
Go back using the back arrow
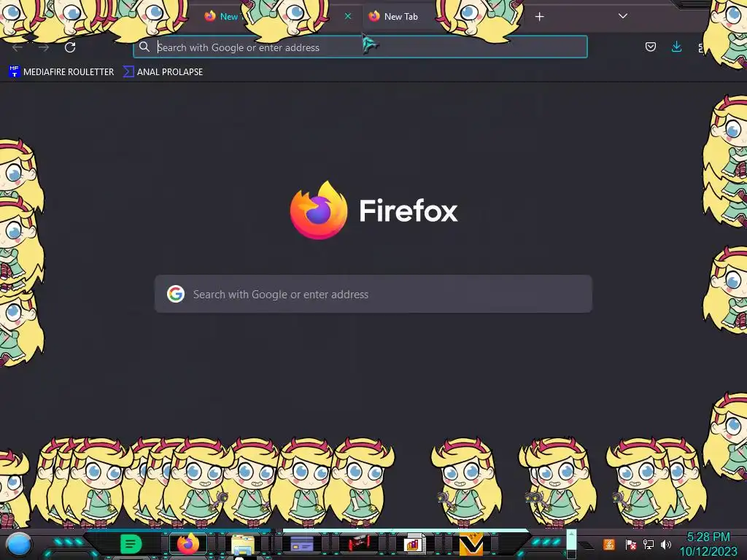click(18, 47)
